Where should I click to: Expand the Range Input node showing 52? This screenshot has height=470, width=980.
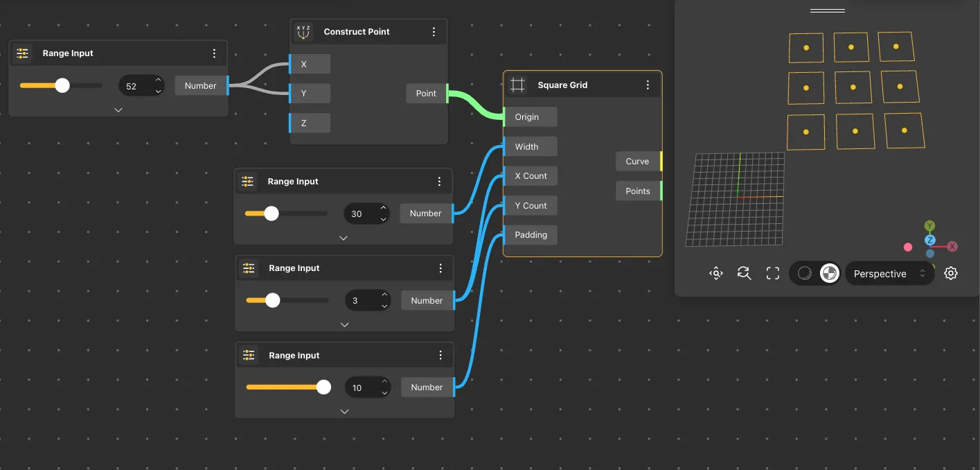click(118, 110)
